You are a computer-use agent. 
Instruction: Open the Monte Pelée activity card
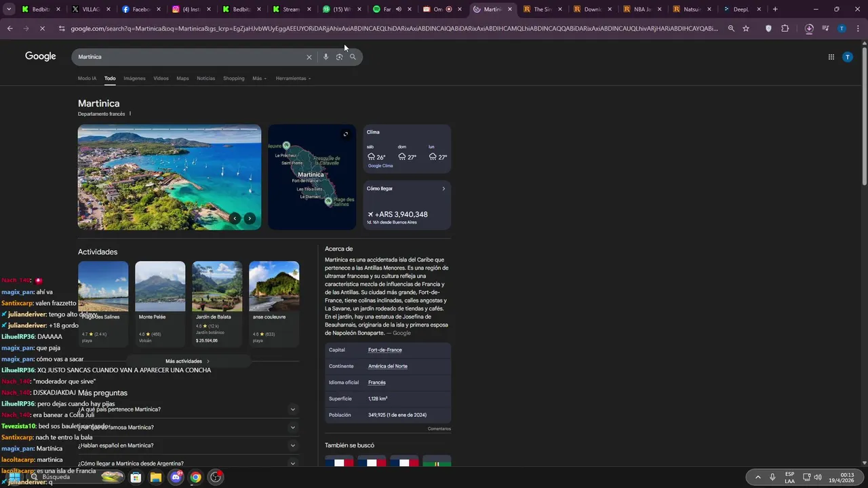(160, 304)
